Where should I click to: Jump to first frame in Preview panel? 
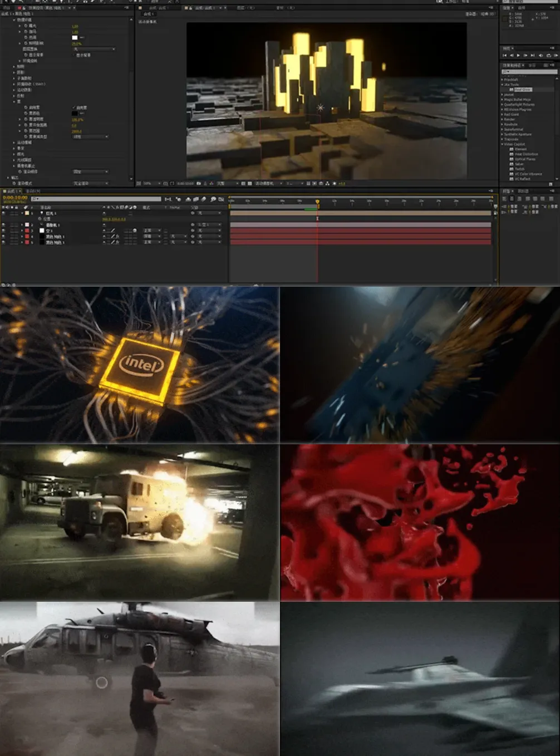[505, 55]
